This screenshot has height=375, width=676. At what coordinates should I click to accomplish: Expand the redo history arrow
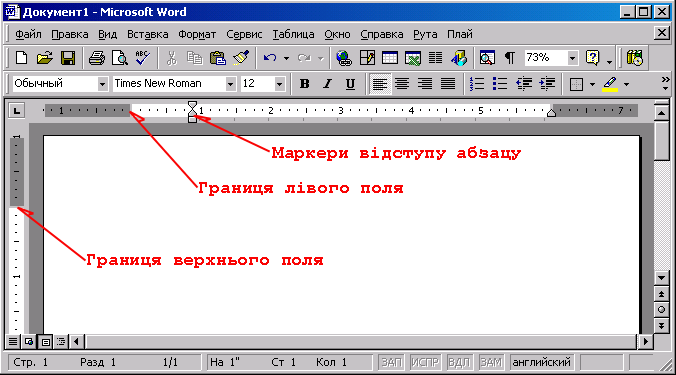[321, 58]
